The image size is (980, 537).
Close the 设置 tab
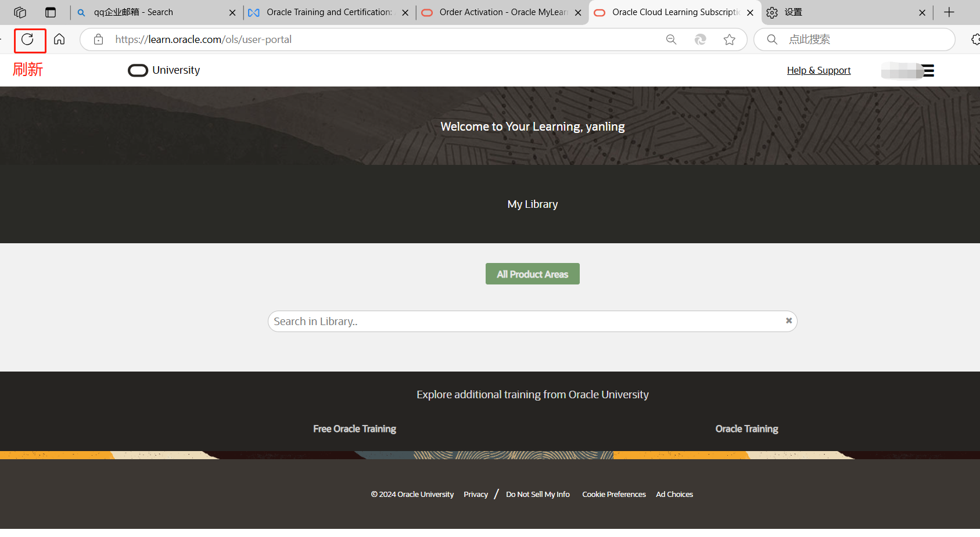tap(922, 12)
